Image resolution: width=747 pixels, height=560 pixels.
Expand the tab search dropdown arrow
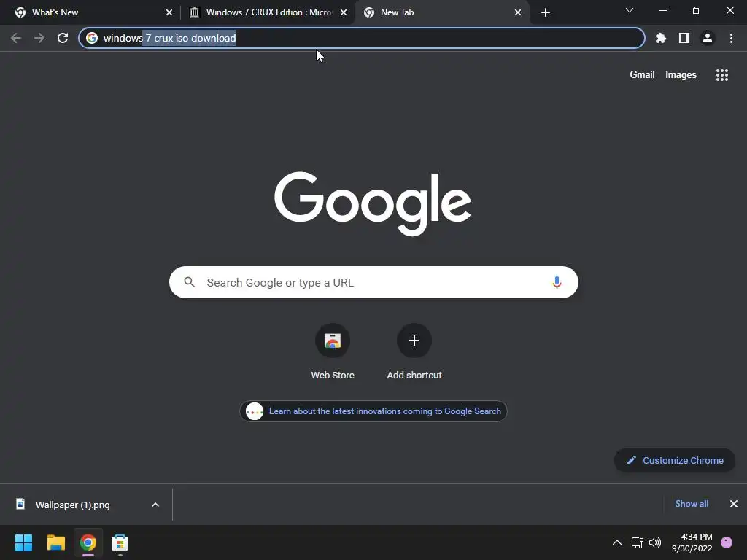point(630,10)
